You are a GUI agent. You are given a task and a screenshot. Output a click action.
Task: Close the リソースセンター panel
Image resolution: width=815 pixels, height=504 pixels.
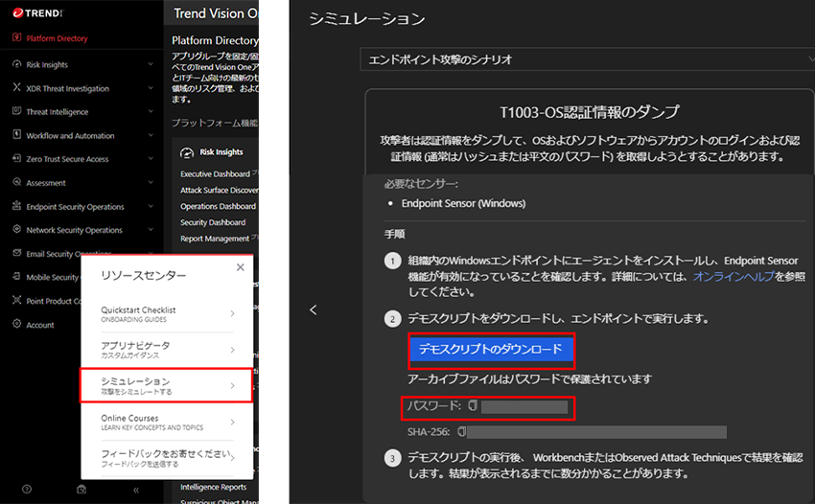coord(240,267)
